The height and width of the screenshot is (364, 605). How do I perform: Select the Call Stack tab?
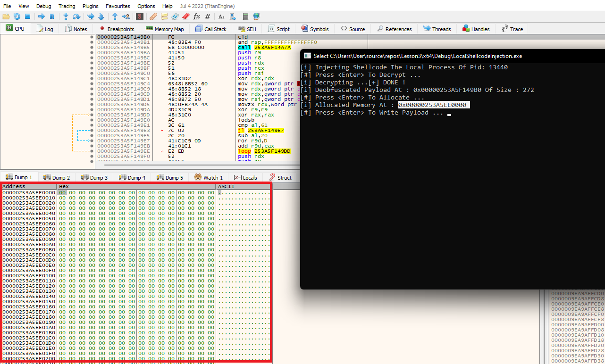click(211, 29)
